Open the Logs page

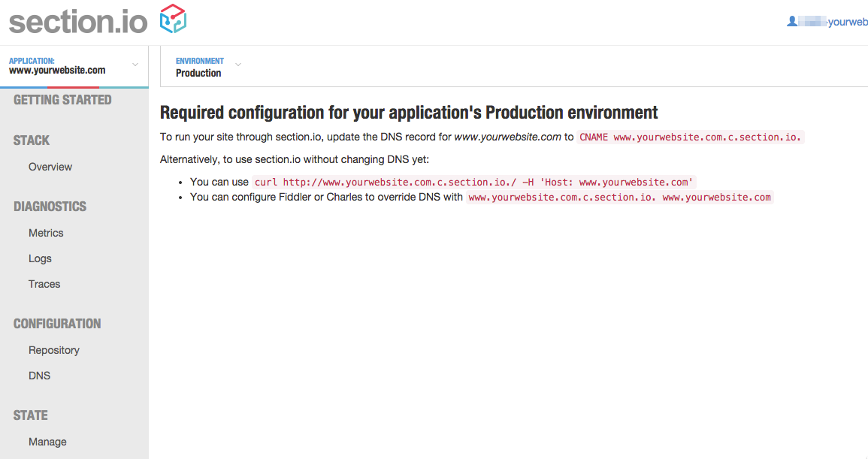[40, 258]
